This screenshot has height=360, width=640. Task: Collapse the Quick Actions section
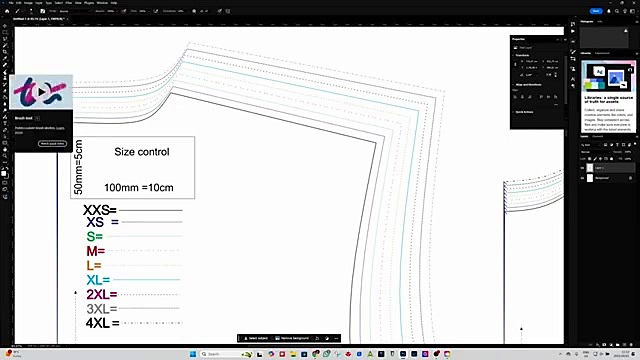click(x=513, y=112)
